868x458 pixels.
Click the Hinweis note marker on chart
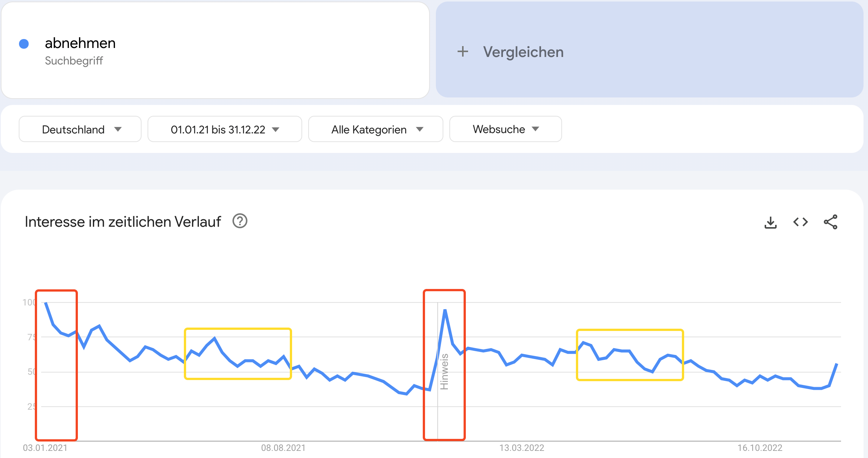[444, 371]
